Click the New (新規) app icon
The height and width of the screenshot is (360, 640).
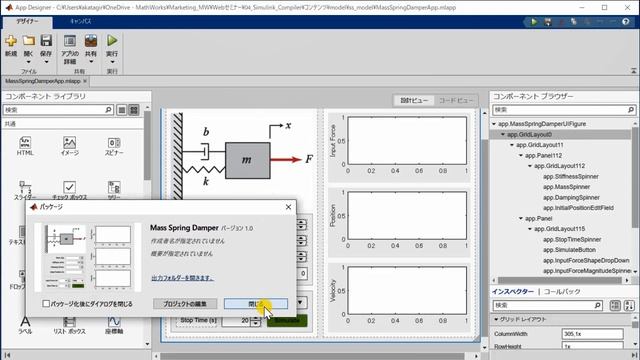(11, 41)
